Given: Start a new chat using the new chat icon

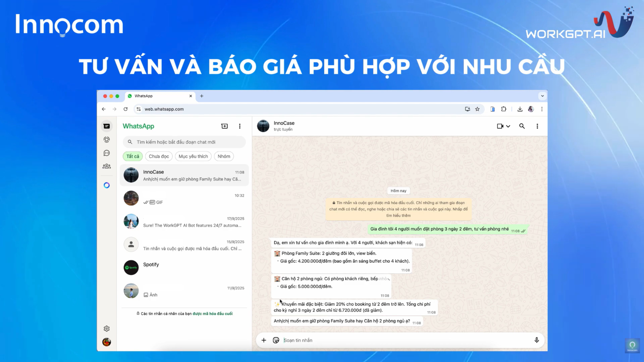Looking at the screenshot, I should pyautogui.click(x=224, y=126).
